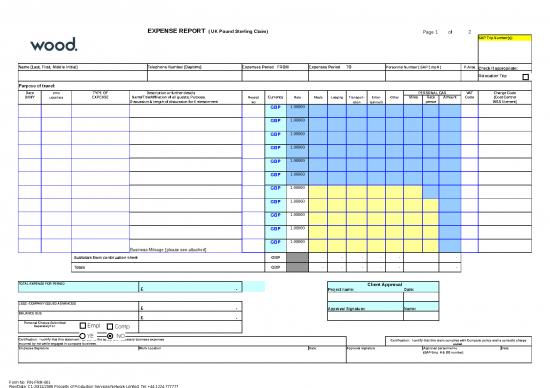Screen dimensions: 550x388
Task: Click the Totals row label
Action: pos(80,267)
